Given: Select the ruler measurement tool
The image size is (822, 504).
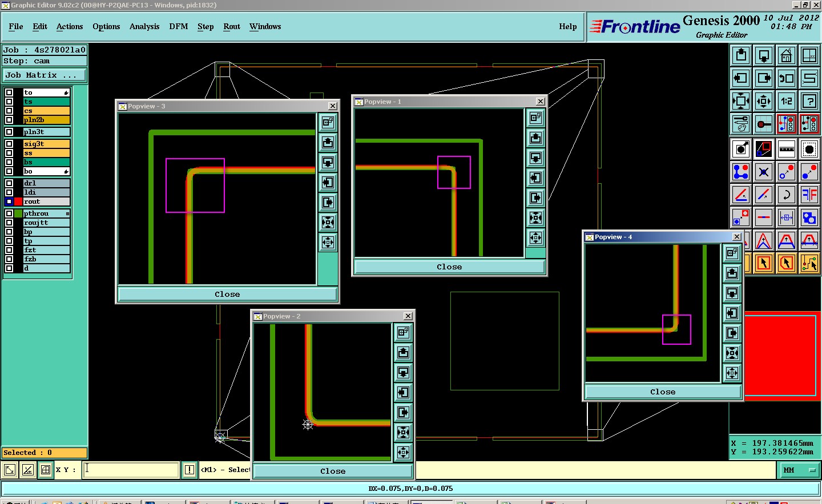Looking at the screenshot, I should [x=787, y=149].
